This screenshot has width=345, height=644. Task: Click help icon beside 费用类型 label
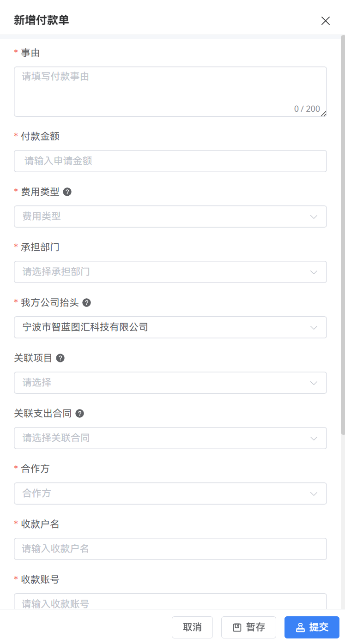pyautogui.click(x=67, y=192)
